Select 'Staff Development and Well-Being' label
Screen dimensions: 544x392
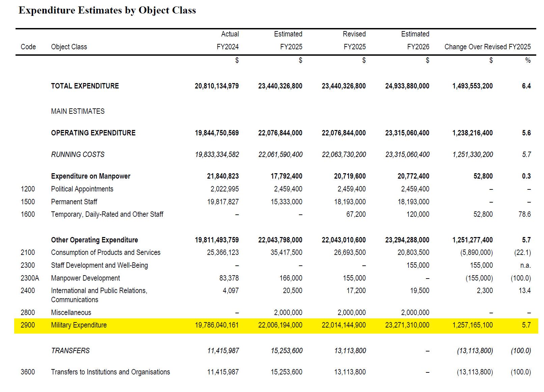tap(99, 265)
